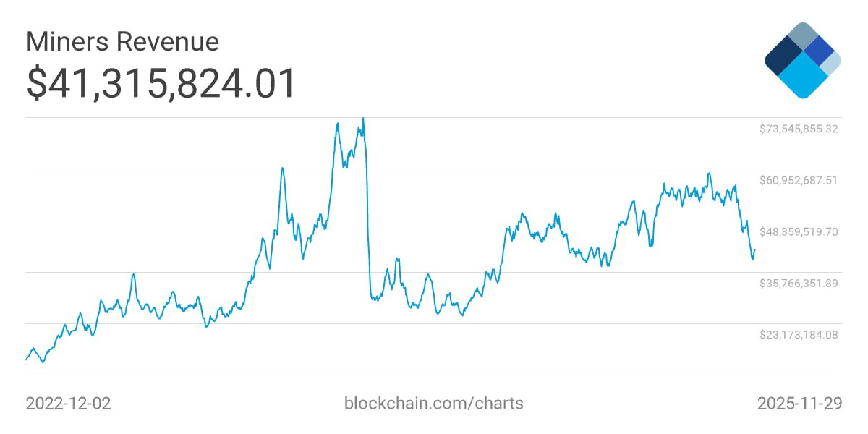Viewport: 868px width, 434px height.
Task: Click the leftmost start of the line
Action: coord(26,359)
